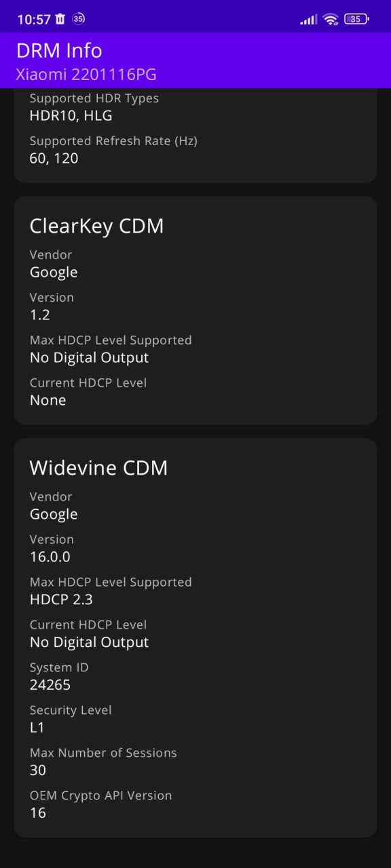
Task: Tap the cellular signal strength icon
Action: point(308,20)
